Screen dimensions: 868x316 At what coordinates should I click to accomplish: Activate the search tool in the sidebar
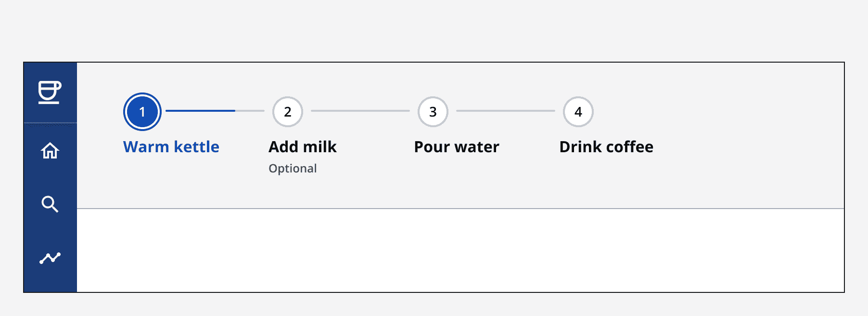pos(50,205)
